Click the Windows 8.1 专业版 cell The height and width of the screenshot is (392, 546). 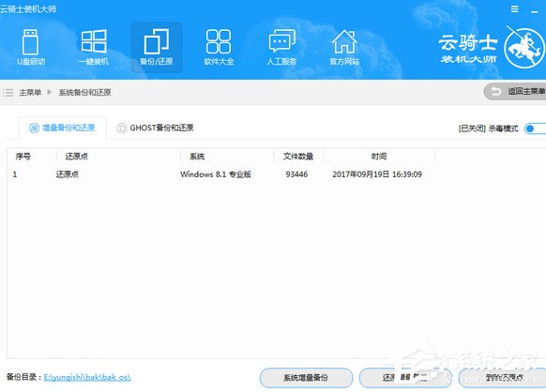click(x=216, y=174)
